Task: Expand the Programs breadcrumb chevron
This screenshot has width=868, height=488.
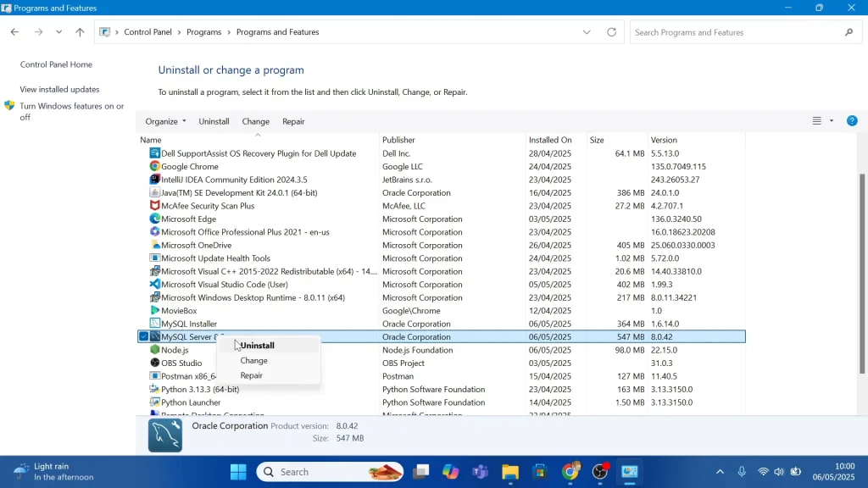Action: pos(229,32)
